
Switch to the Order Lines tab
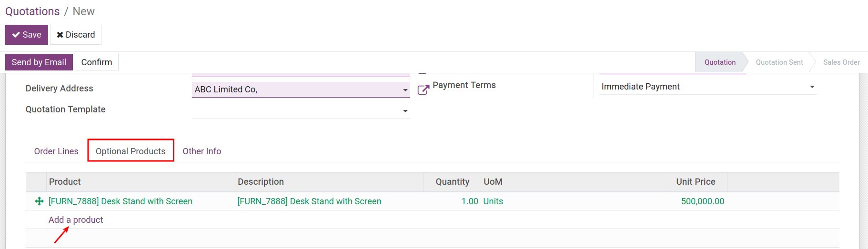click(x=56, y=151)
